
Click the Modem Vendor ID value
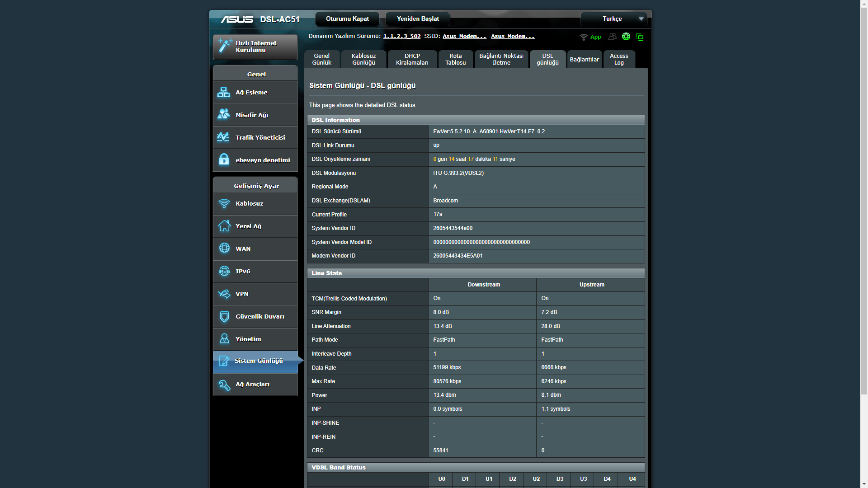458,256
